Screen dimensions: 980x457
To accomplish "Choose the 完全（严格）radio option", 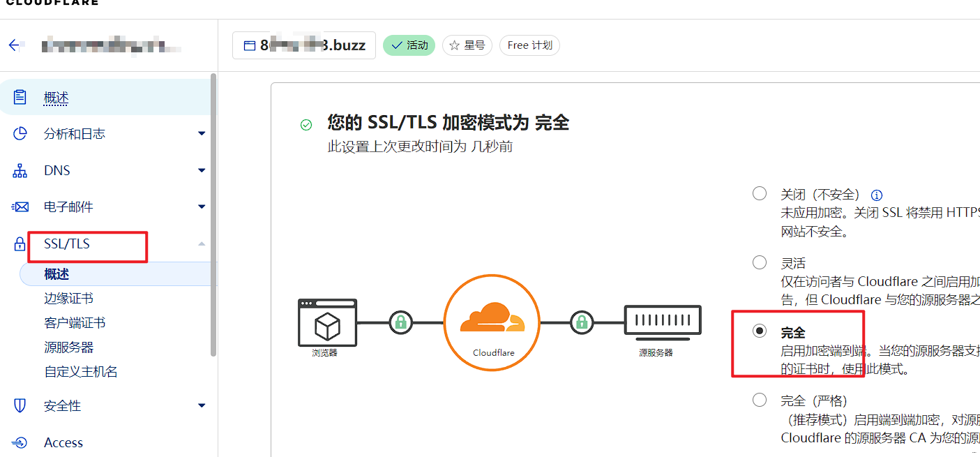I will click(x=760, y=400).
